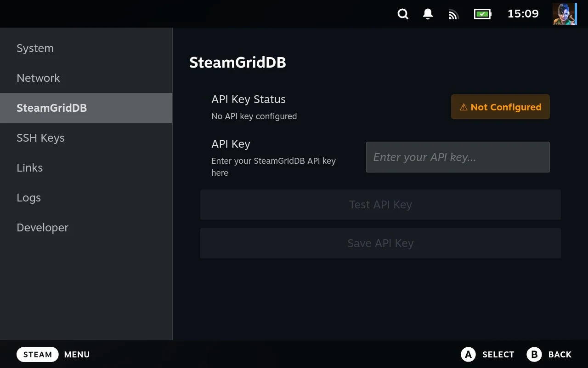Screen dimensions: 588x368
Task: Open the user profile avatar
Action: coord(565,14)
